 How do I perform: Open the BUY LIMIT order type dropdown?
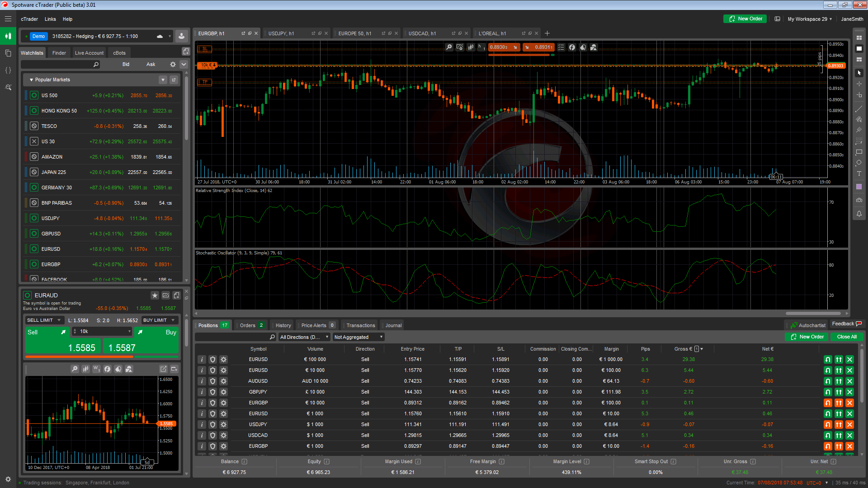[x=159, y=320]
